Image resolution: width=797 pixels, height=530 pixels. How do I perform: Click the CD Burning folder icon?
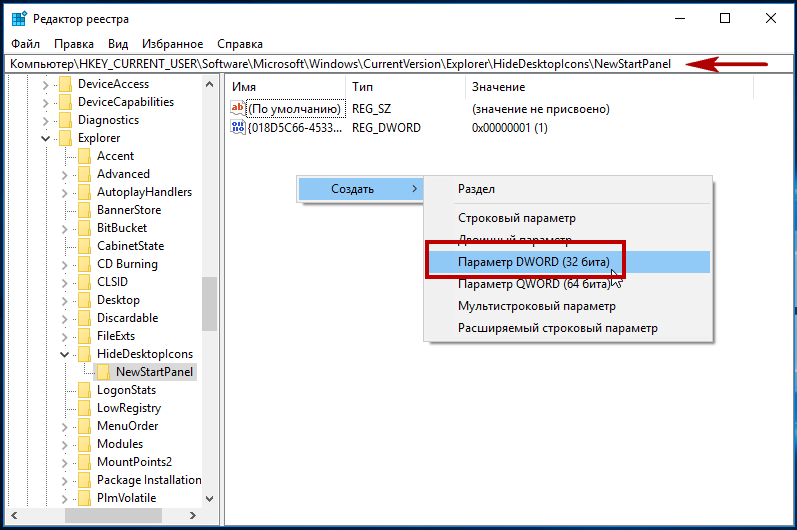pyautogui.click(x=84, y=264)
